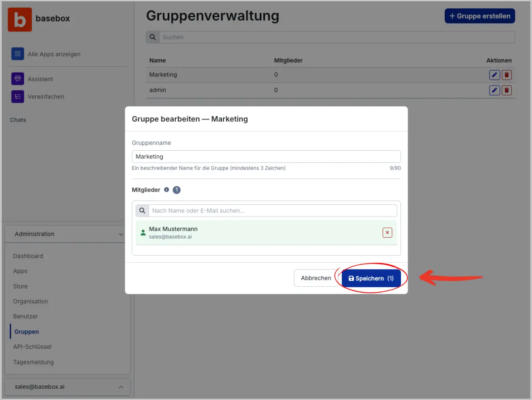Expand the sales@basebox.ai account menu
532x400 pixels.
tap(121, 387)
